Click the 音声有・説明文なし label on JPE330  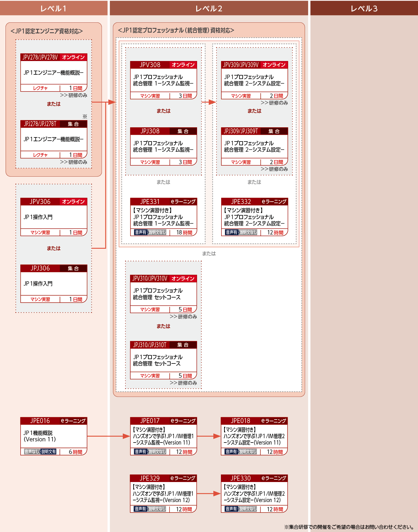(241, 509)
